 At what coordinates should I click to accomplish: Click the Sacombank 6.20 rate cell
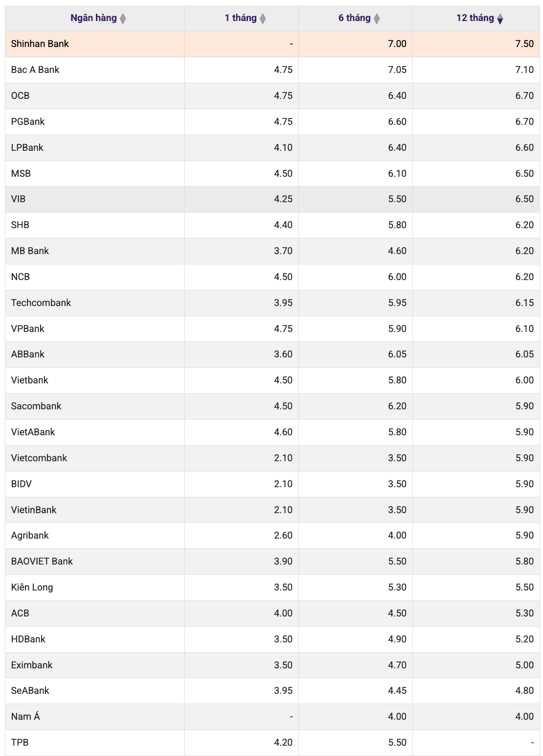coord(356,406)
